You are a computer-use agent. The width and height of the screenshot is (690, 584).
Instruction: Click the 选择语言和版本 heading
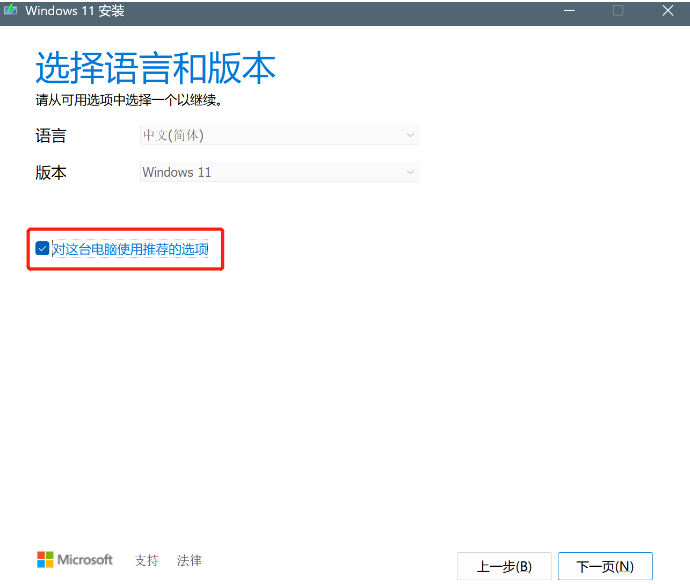click(155, 68)
